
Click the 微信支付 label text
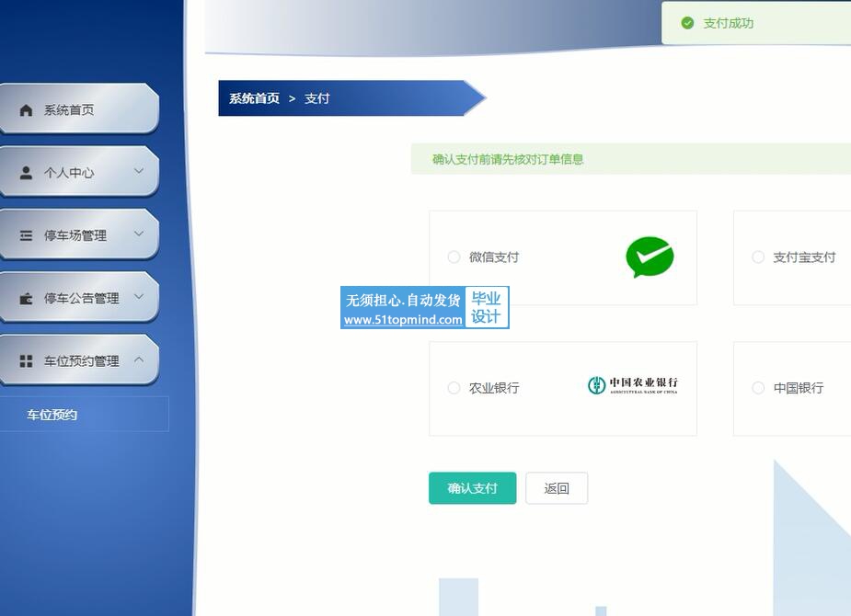point(494,257)
